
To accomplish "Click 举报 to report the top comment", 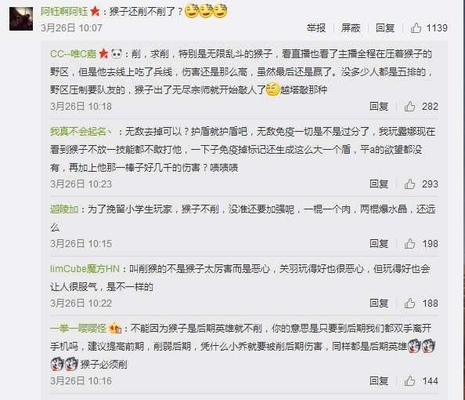I will pyautogui.click(x=316, y=28).
